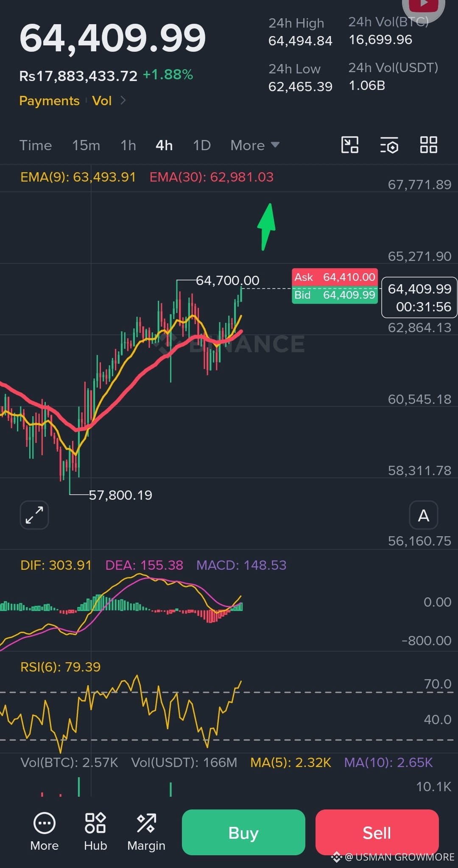The image size is (458, 868).
Task: Tap the DEA: 155.38 value
Action: [x=144, y=565]
